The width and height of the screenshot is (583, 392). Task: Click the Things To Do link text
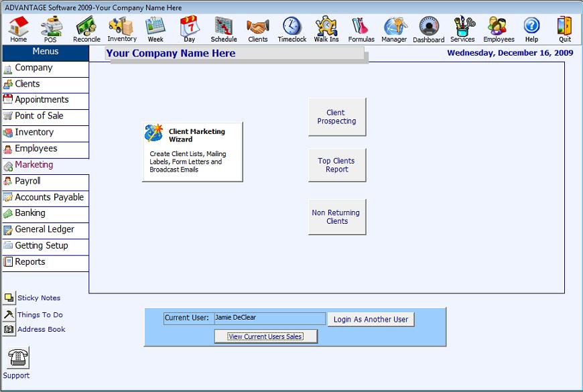(x=40, y=315)
